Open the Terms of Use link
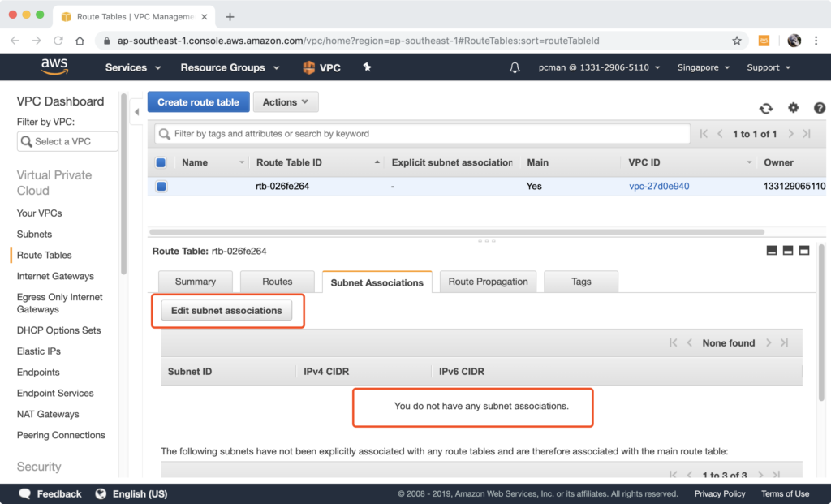This screenshot has height=504, width=831. (785, 493)
